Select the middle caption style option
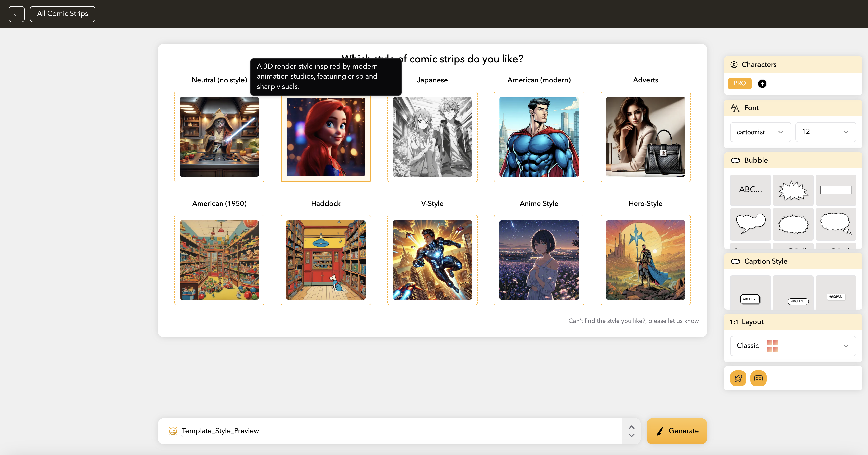This screenshot has height=455, width=868. [798, 301]
